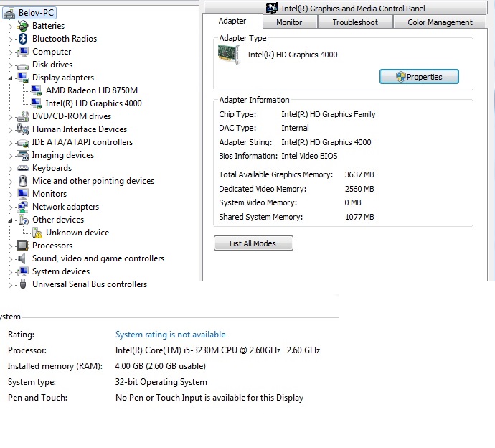Click the Computer category icon

point(23,52)
